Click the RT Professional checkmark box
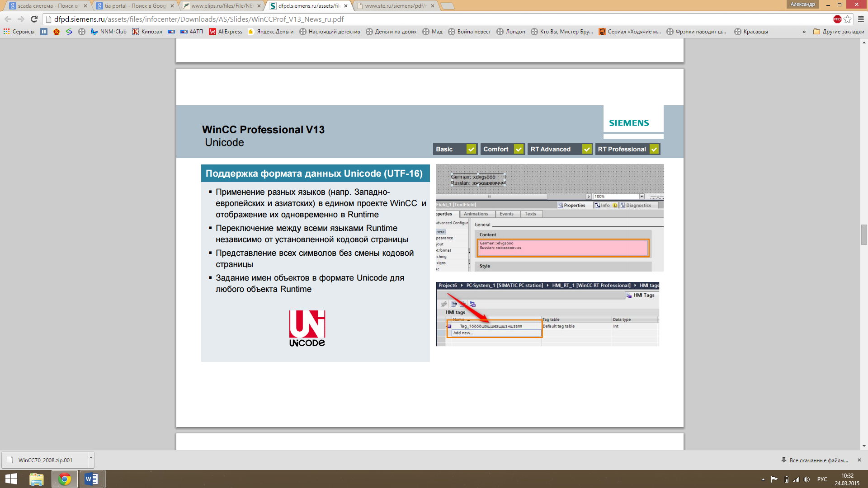This screenshot has height=488, width=868. 654,149
